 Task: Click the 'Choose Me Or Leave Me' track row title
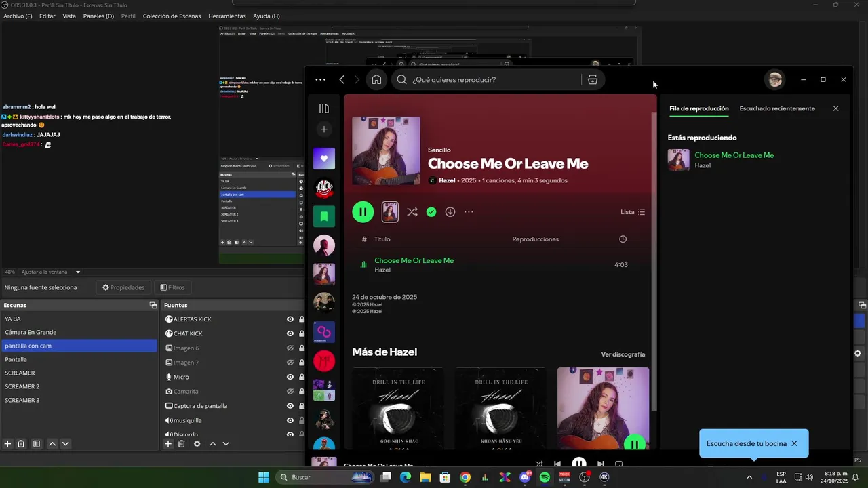pos(414,260)
